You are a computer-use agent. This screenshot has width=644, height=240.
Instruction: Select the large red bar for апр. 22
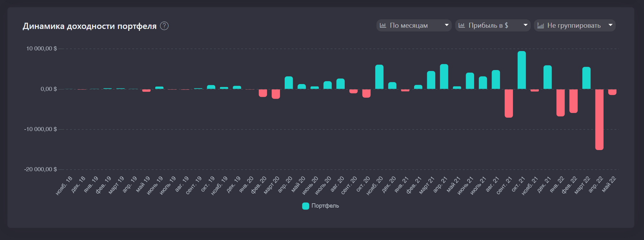(599, 120)
